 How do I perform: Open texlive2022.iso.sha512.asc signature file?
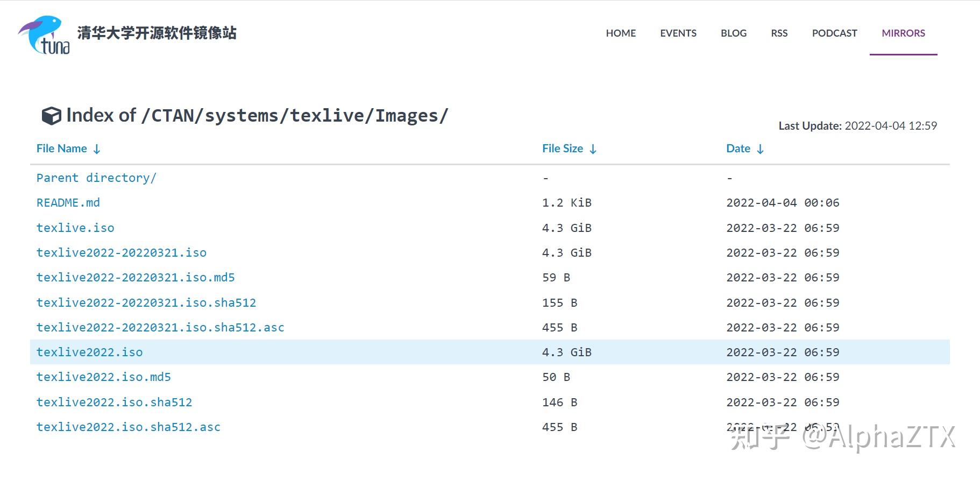[129, 427]
